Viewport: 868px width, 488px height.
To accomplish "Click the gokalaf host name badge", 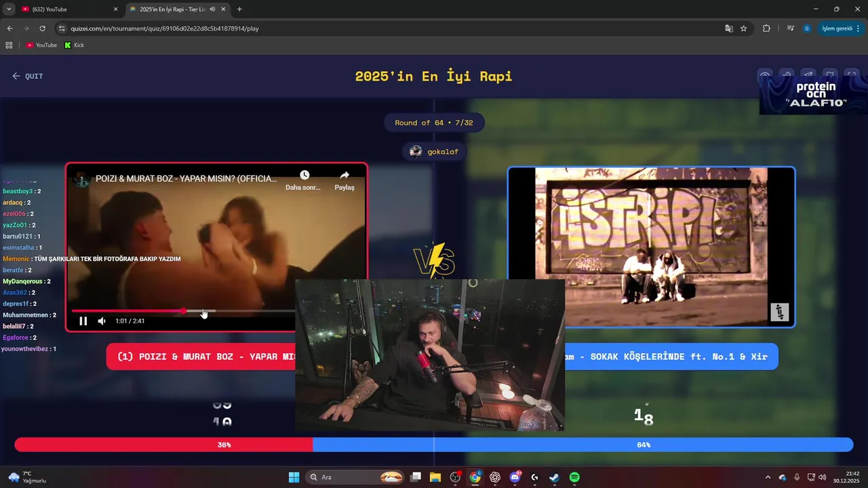I will click(435, 152).
